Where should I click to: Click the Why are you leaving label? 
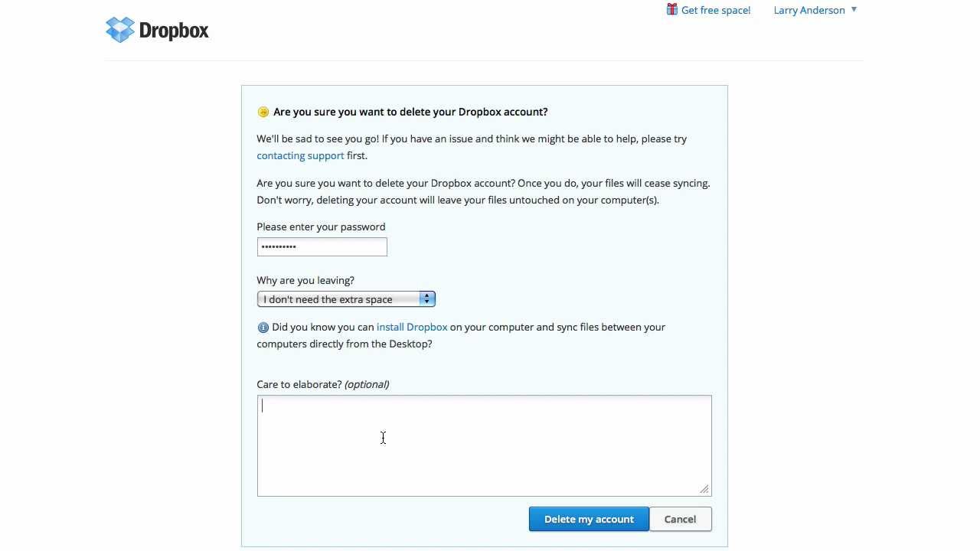(x=305, y=280)
